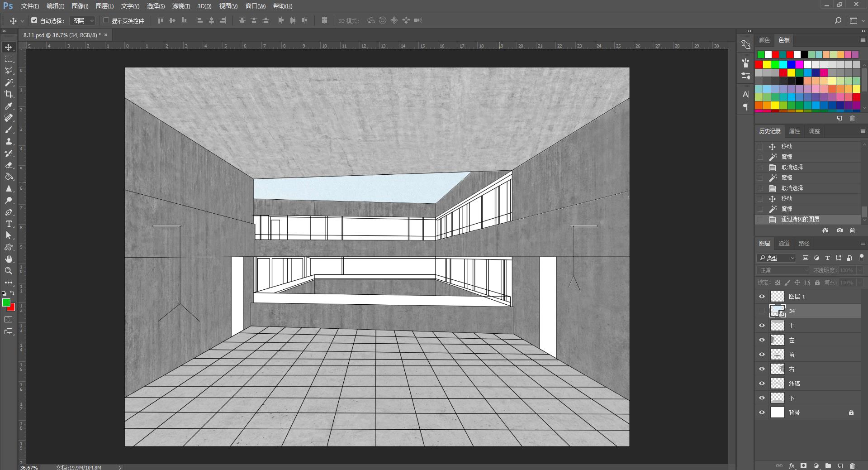Open the layer filter 类型 dropdown
The width and height of the screenshot is (868, 470).
[x=776, y=258]
